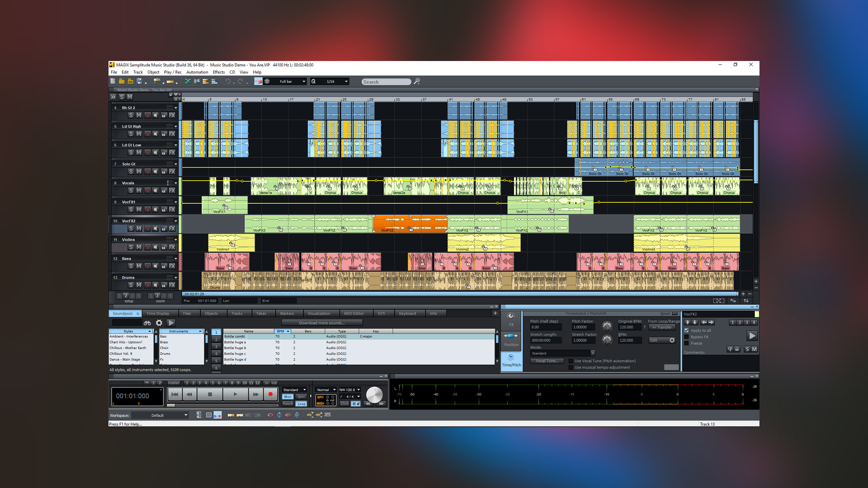Image resolution: width=868 pixels, height=488 pixels.
Task: Mute the Vocals track
Action: pyautogui.click(x=138, y=190)
